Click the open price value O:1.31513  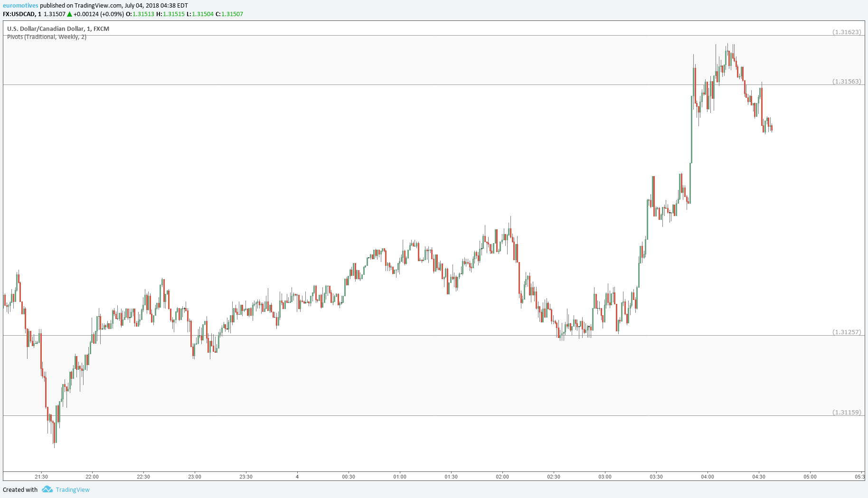click(x=140, y=14)
